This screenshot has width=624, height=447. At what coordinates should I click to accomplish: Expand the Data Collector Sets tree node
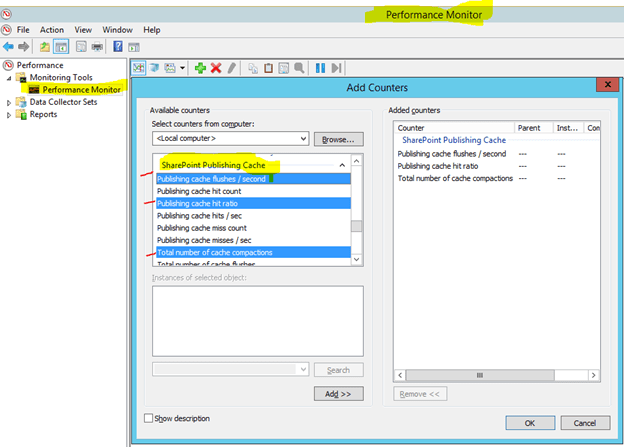[x=10, y=102]
